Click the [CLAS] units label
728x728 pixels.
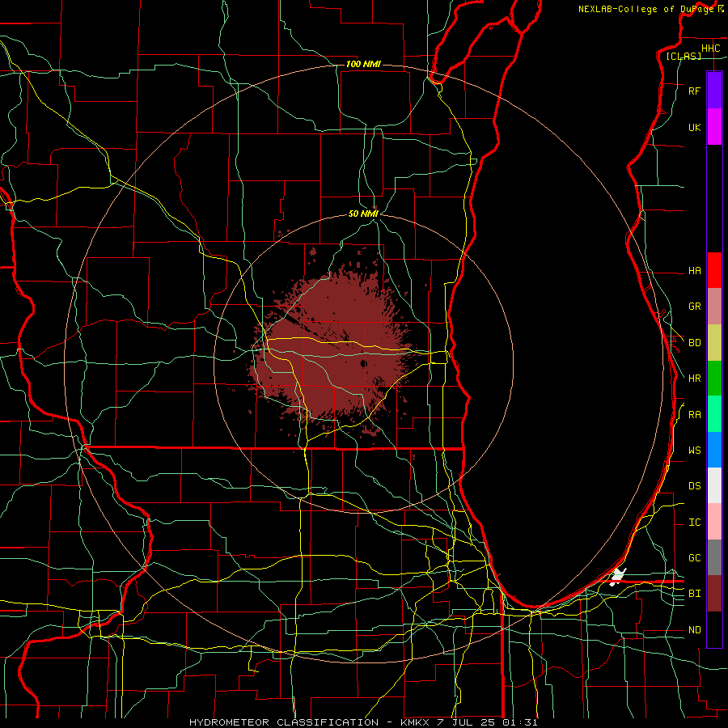[x=684, y=57]
